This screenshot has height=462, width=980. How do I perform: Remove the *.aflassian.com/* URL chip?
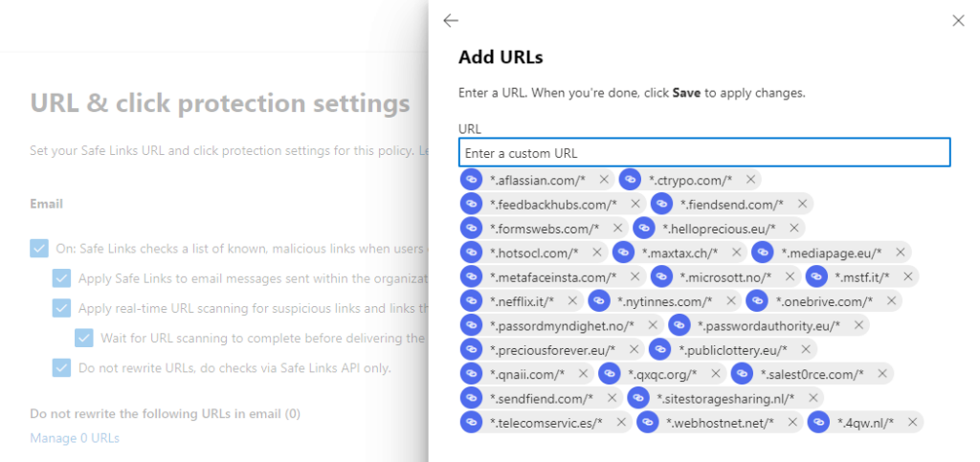coord(604,180)
